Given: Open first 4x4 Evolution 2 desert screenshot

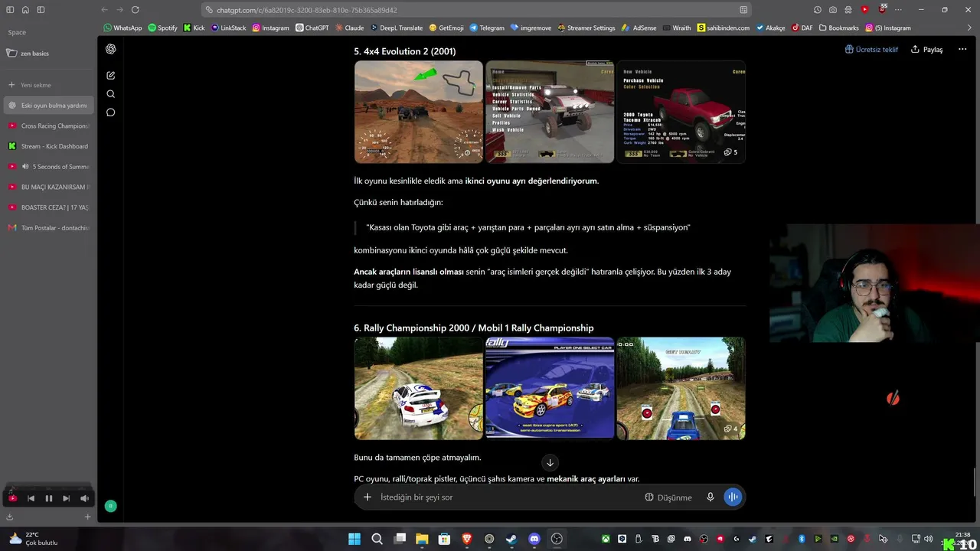Looking at the screenshot, I should (x=419, y=112).
